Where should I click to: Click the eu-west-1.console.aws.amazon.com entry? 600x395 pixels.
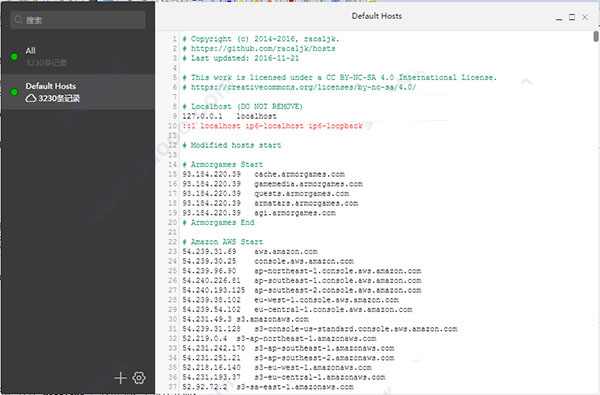coord(290,300)
